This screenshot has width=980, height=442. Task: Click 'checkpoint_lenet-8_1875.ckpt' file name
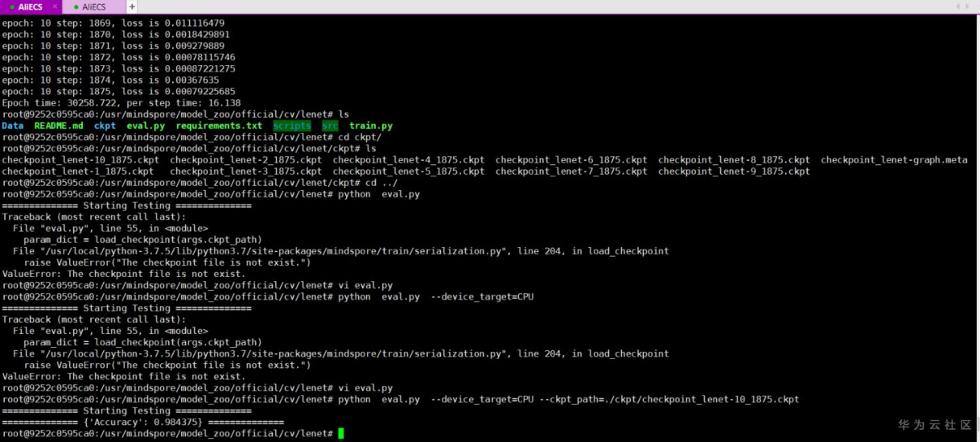(x=734, y=159)
